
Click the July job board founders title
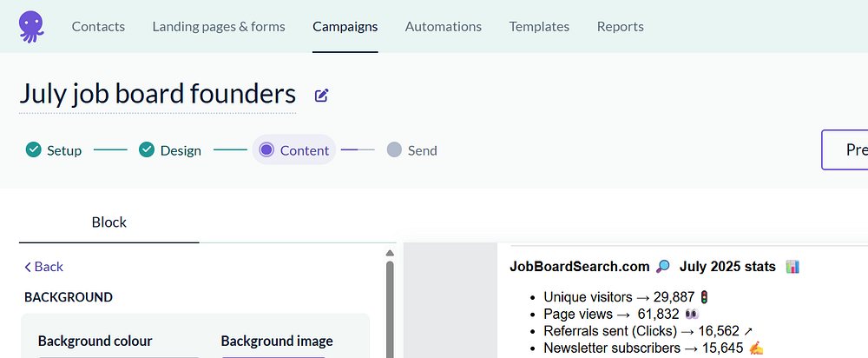coord(157,94)
